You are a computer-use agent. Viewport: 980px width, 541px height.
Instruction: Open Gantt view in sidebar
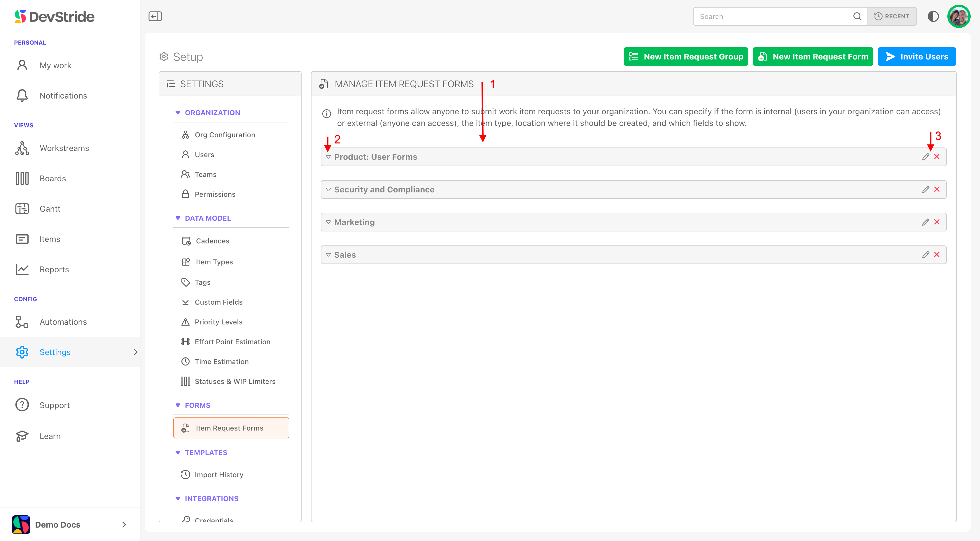point(50,209)
